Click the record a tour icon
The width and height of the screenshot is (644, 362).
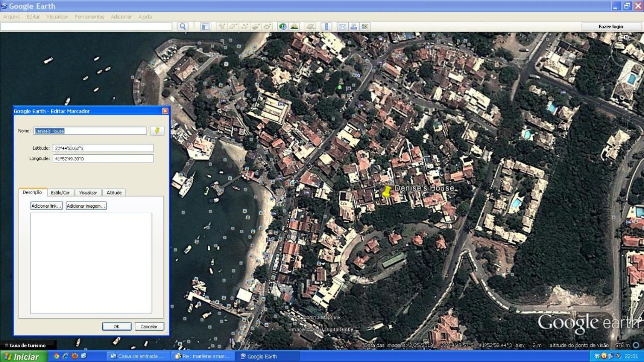[267, 27]
